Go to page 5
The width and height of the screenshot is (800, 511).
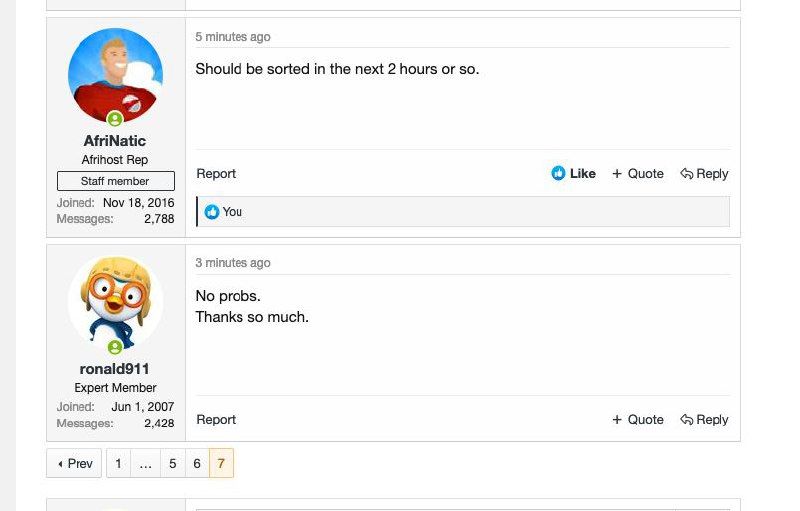pyautogui.click(x=173, y=464)
